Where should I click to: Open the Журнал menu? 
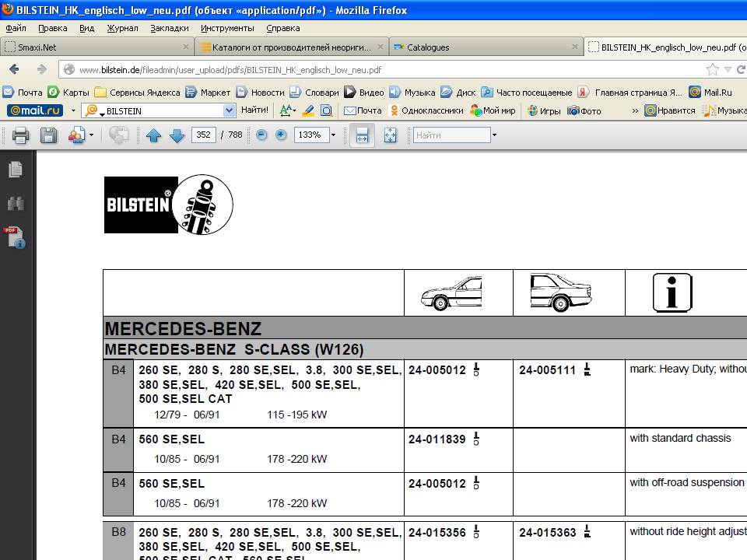pyautogui.click(x=122, y=28)
